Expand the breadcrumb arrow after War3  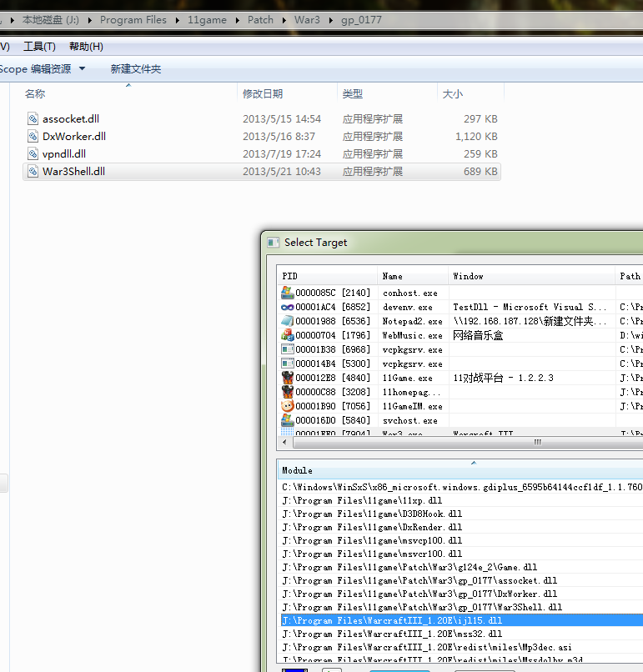pyautogui.click(x=330, y=20)
